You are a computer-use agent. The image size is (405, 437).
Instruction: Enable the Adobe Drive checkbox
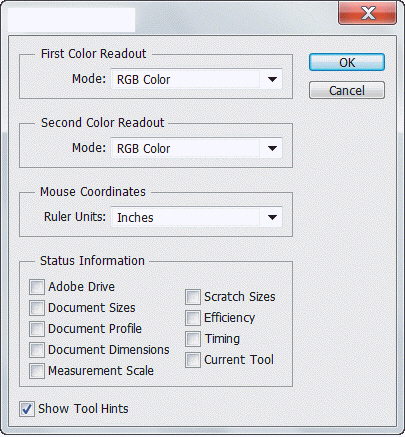click(x=37, y=287)
